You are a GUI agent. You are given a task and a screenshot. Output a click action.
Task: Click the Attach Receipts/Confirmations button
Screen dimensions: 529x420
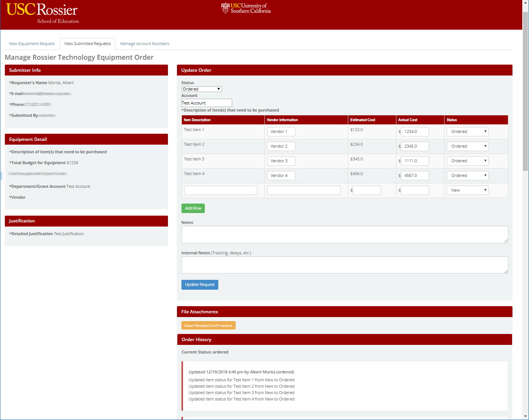(209, 326)
